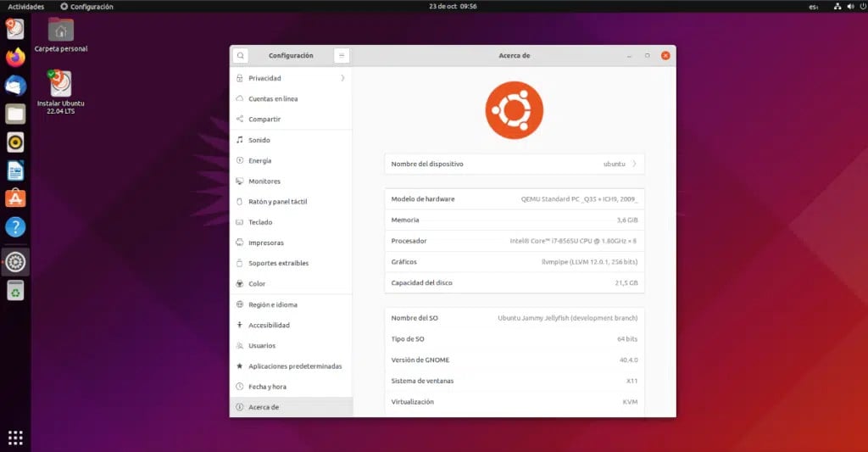Open the Actividades overview
Screen dimensions: 868x452
26,7
